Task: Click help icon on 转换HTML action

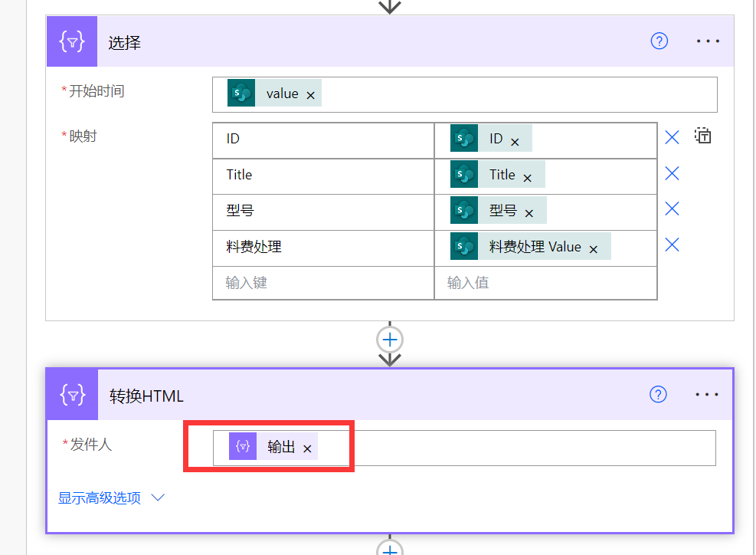Action: tap(658, 394)
